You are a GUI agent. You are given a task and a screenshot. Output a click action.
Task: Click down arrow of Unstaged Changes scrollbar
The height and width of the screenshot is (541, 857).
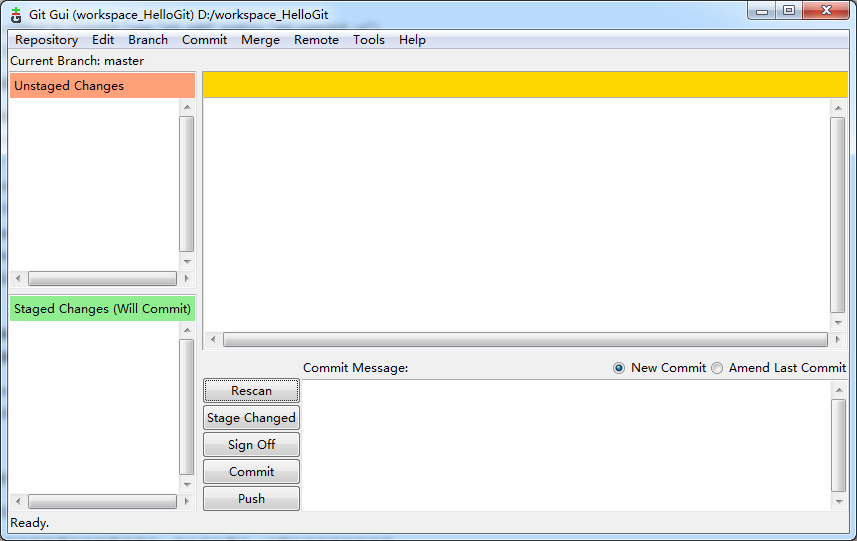[x=187, y=262]
